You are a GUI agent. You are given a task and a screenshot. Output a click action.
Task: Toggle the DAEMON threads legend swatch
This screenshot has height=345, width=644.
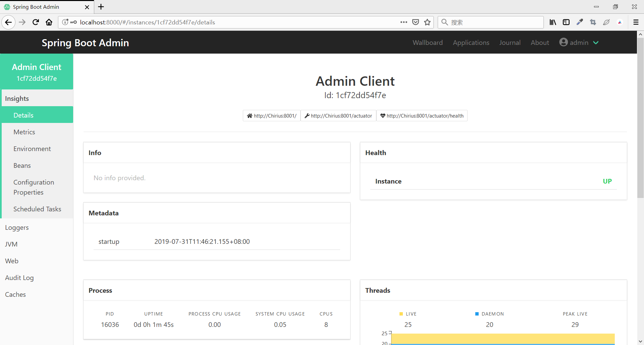tap(477, 314)
